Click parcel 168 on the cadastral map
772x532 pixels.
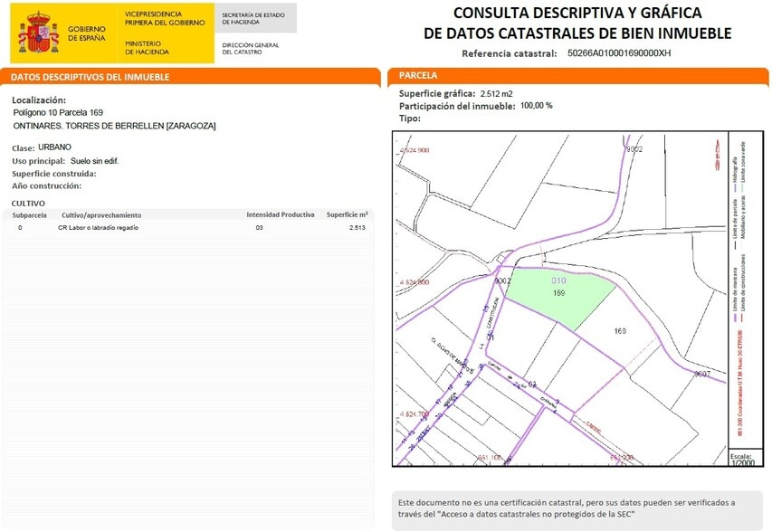[621, 330]
